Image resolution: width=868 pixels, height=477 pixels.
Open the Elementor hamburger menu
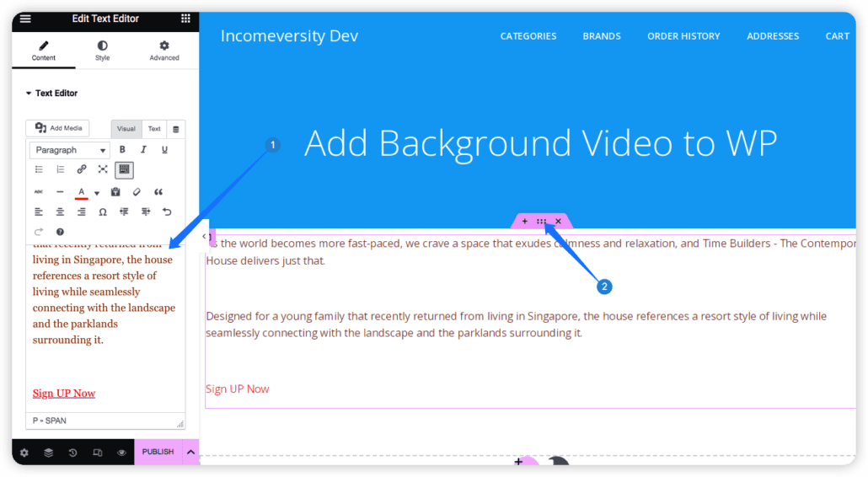[25, 19]
